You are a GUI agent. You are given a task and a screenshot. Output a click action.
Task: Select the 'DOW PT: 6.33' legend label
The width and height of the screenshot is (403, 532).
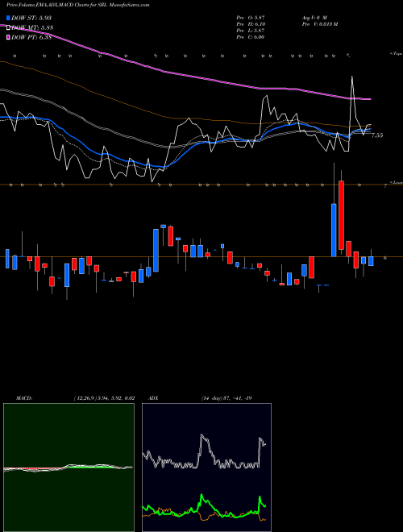(31, 37)
